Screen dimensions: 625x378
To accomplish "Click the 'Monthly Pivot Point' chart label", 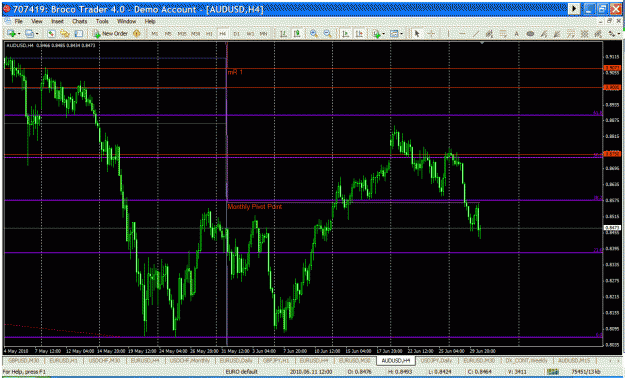I will tap(255, 207).
